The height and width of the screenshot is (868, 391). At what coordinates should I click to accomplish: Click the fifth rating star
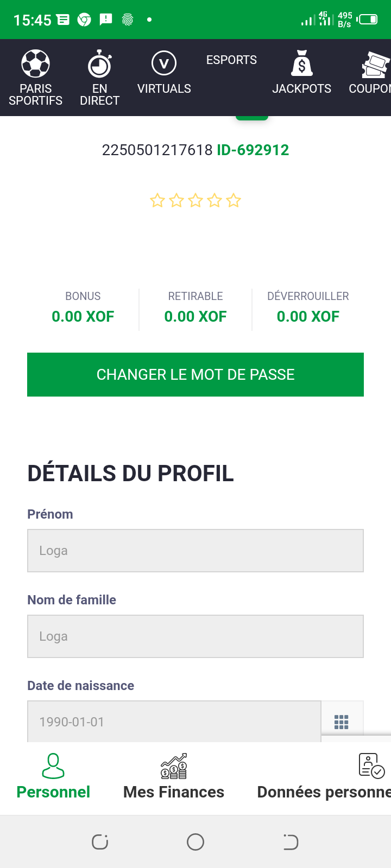click(234, 201)
